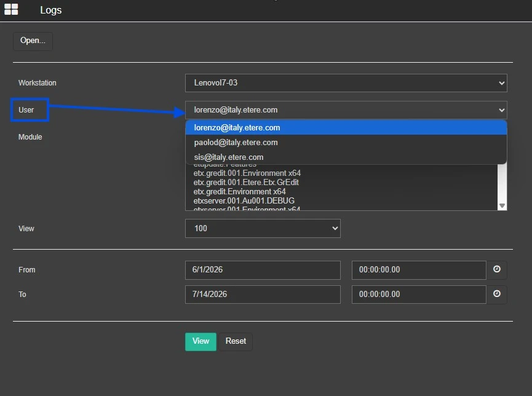
Task: Click the Module label
Action: [x=30, y=137]
